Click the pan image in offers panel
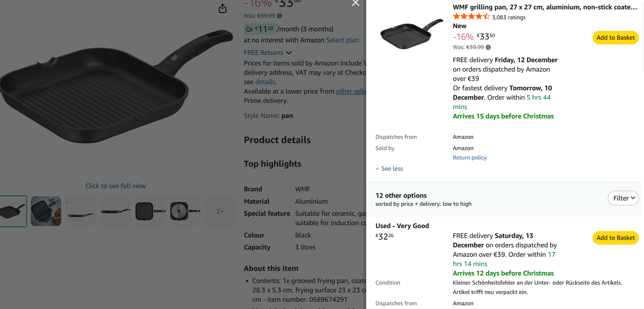This screenshot has height=309, width=644. pos(411,34)
